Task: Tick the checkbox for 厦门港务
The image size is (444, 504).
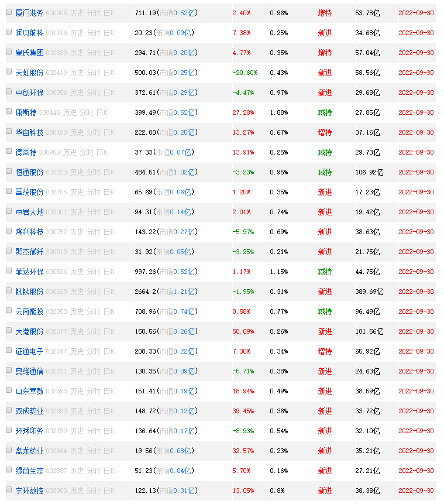Action: tap(9, 12)
